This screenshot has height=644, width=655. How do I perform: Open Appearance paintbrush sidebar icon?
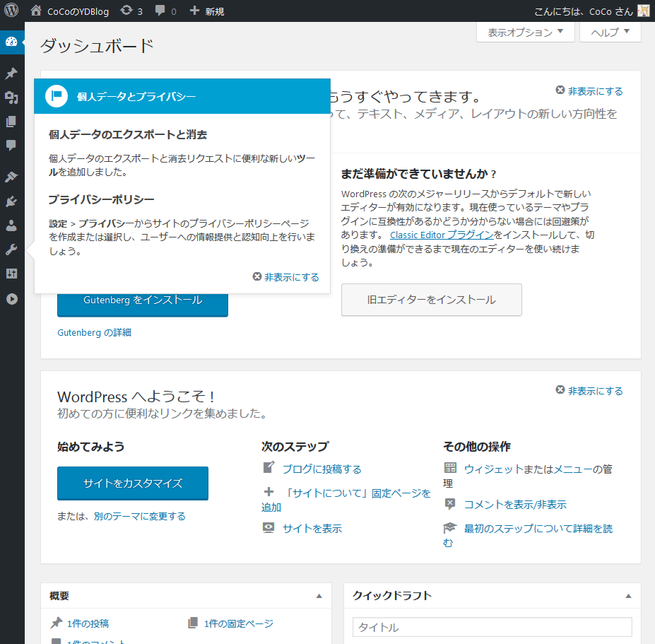pyautogui.click(x=12, y=177)
